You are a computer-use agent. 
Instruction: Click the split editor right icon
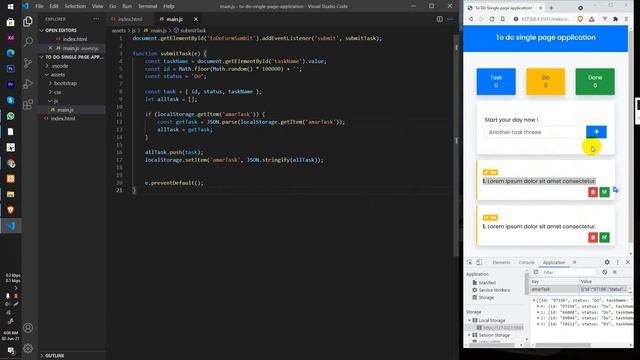point(440,19)
